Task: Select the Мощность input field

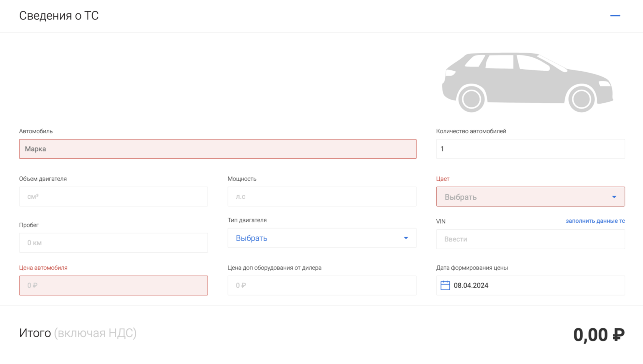Action: pos(321,197)
